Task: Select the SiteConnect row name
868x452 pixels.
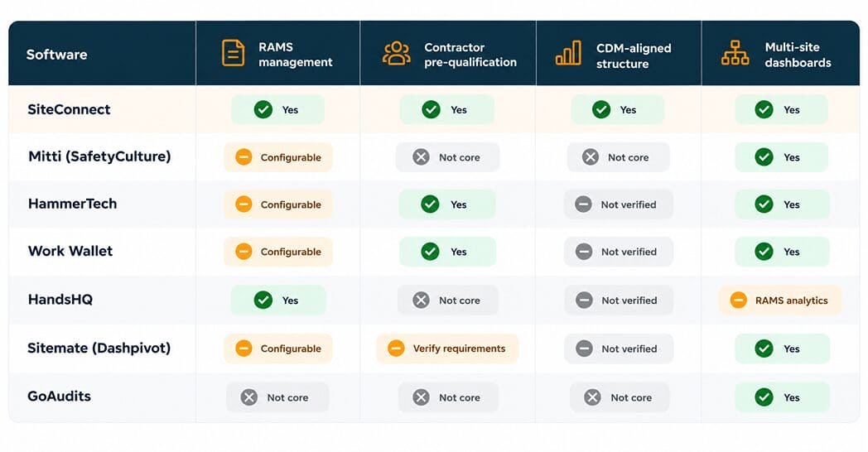Action: click(x=69, y=109)
